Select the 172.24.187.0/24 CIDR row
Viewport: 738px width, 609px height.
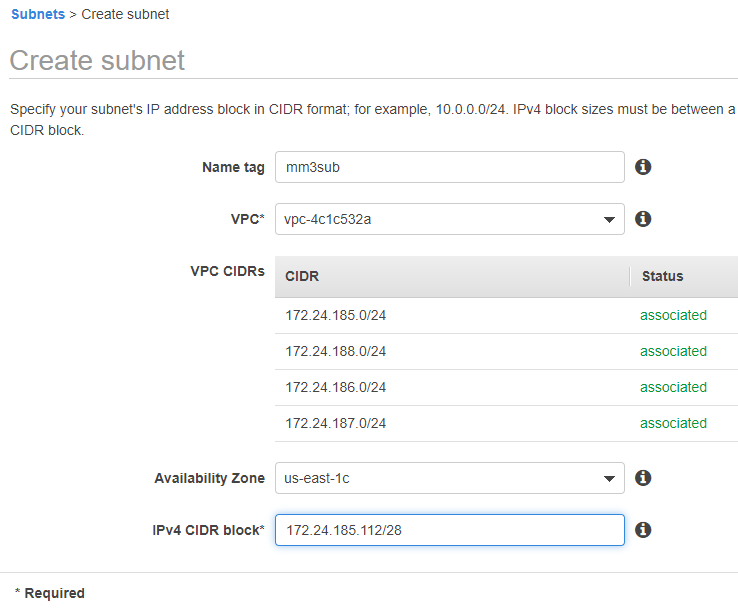(336, 423)
